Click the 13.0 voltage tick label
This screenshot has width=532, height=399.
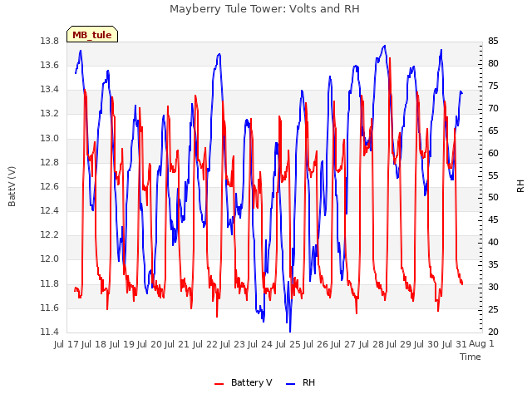point(50,139)
